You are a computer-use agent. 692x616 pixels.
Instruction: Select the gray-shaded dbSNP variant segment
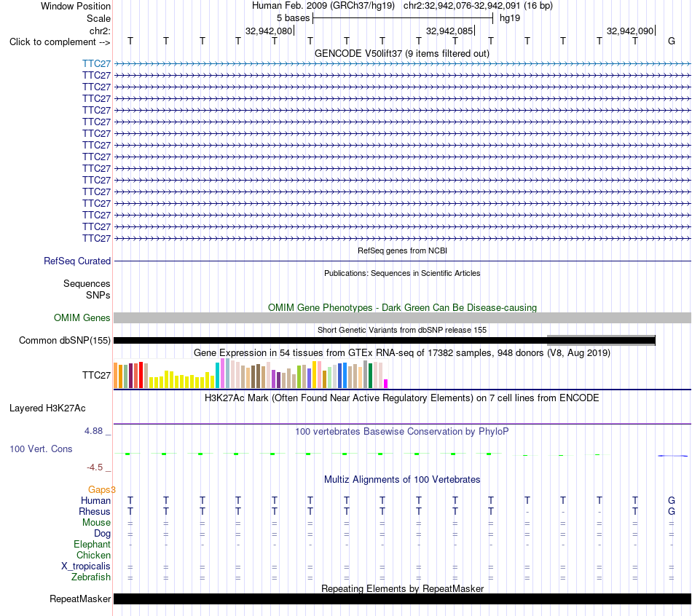click(x=601, y=340)
